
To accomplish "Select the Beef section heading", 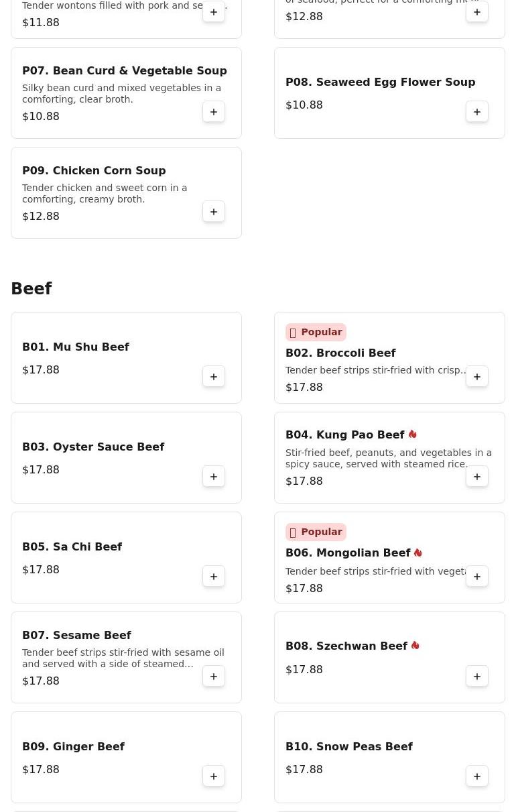I will pos(31,289).
